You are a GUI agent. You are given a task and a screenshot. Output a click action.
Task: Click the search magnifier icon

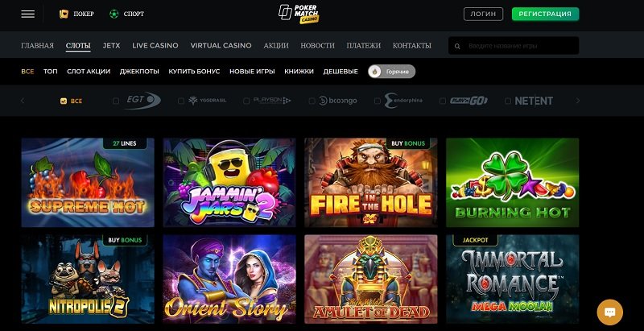tap(457, 46)
